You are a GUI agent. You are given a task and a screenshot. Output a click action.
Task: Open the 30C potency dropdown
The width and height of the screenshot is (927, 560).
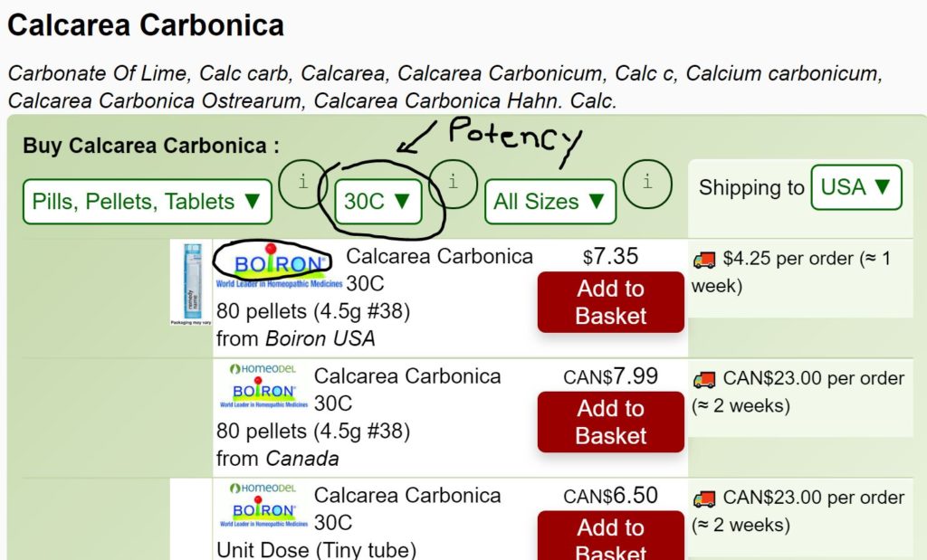378,202
